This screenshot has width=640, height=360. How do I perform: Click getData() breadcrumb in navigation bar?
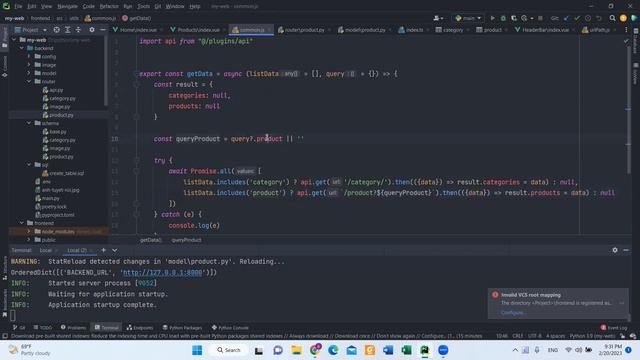pyautogui.click(x=137, y=18)
